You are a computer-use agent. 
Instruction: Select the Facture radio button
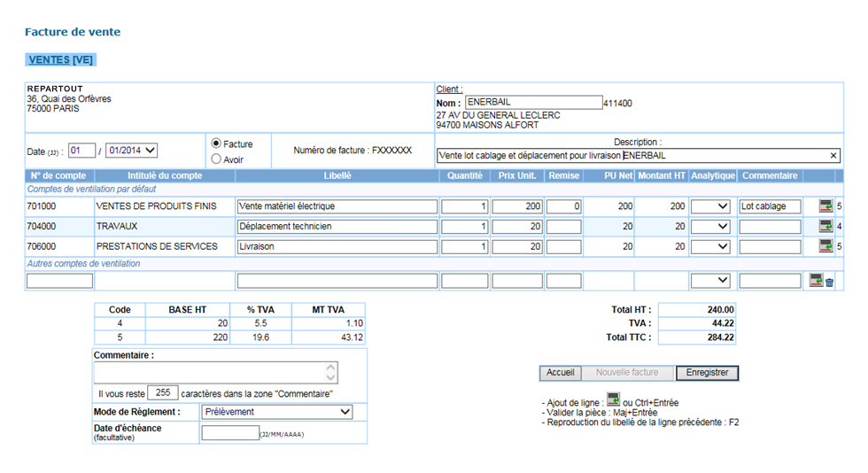[x=216, y=143]
